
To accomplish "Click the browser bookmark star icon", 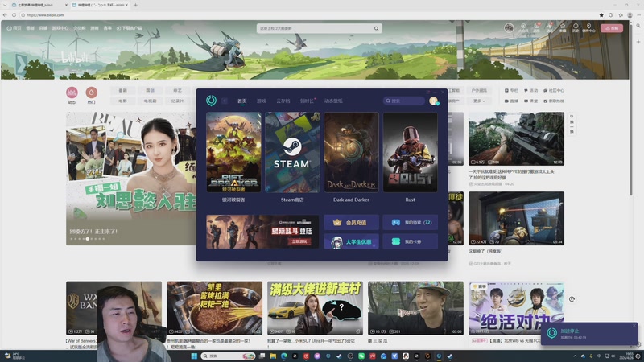I will pyautogui.click(x=601, y=15).
